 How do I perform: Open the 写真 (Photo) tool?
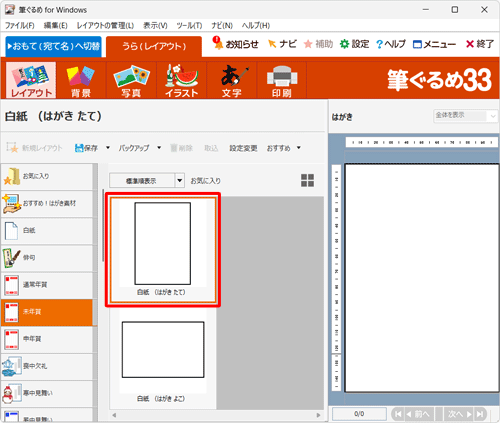(x=131, y=80)
